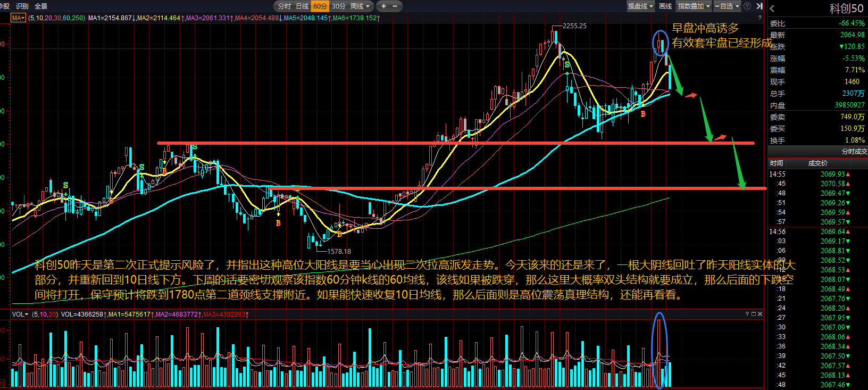Open the MA indicator dropdown

(18, 18)
